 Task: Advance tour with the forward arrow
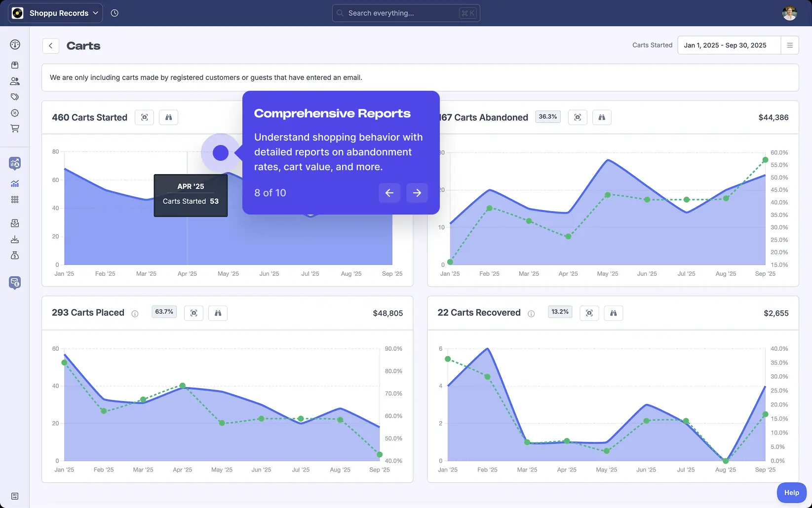417,193
